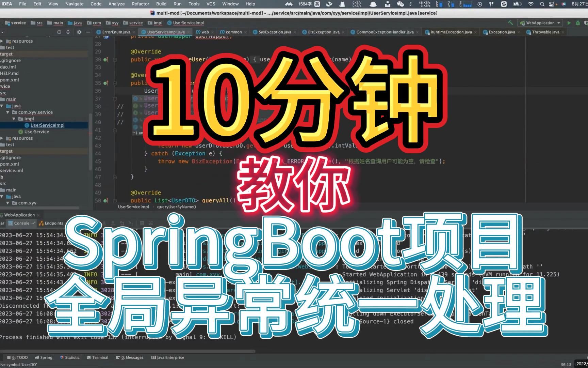Click the src breadcrumb in navigation bar
This screenshot has height=368, width=588.
coord(37,23)
